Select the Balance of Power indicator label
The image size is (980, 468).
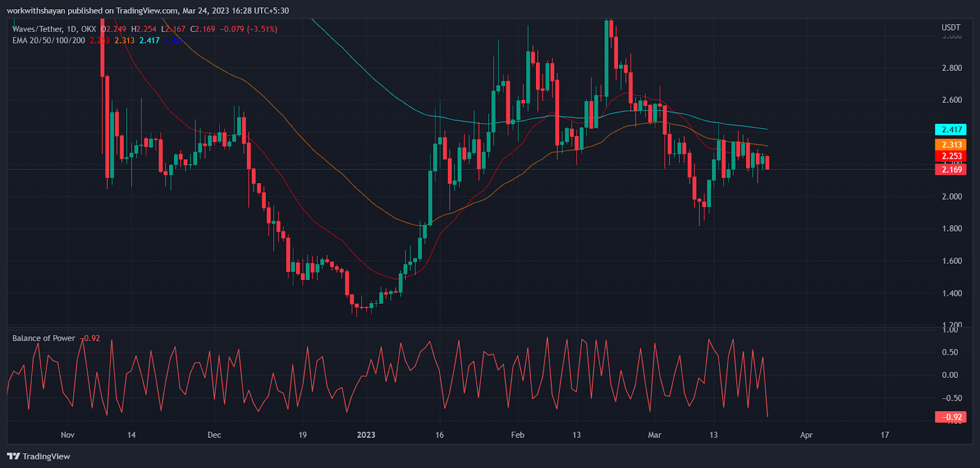point(43,338)
